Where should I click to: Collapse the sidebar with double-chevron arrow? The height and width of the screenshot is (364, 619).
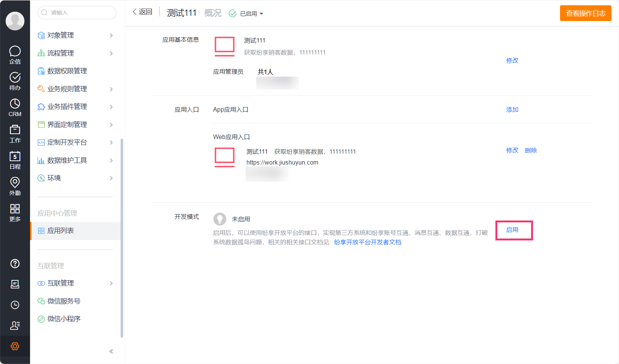point(111,351)
